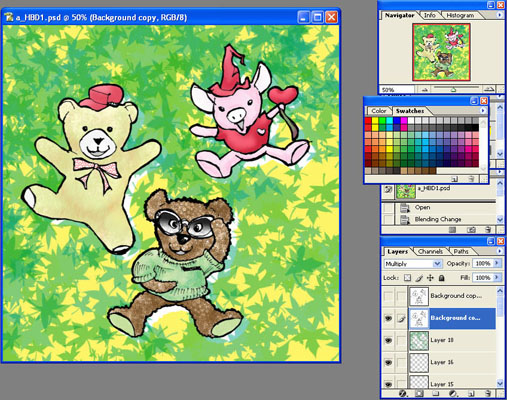Click Layers list scroll down arrow
The image size is (507, 400).
tap(500, 384)
